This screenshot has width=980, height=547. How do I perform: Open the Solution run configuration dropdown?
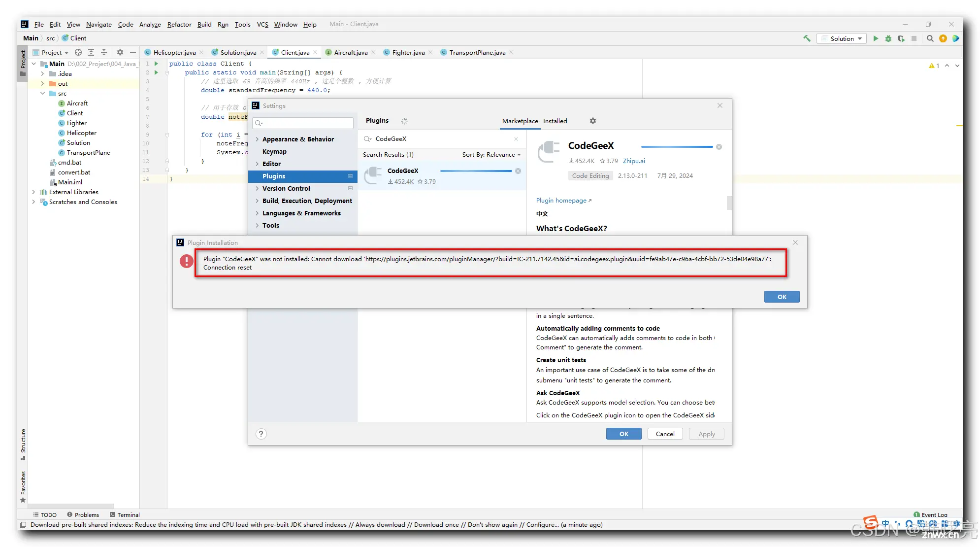click(842, 38)
